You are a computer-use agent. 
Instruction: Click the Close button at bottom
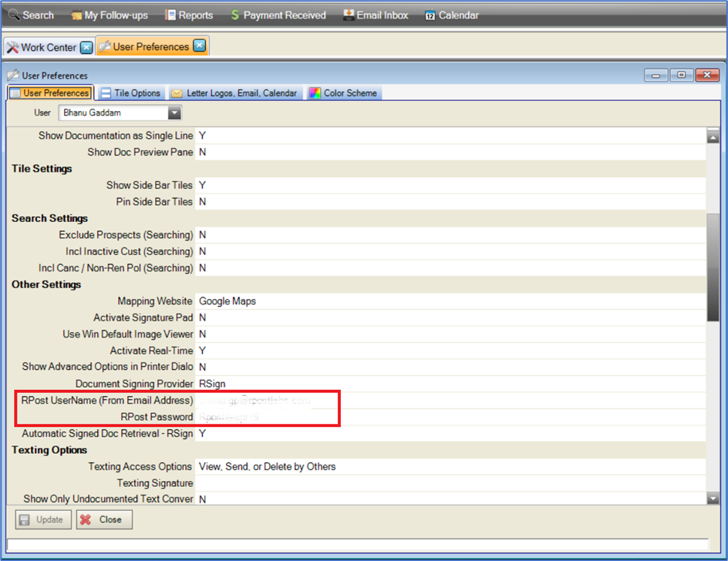(x=103, y=519)
